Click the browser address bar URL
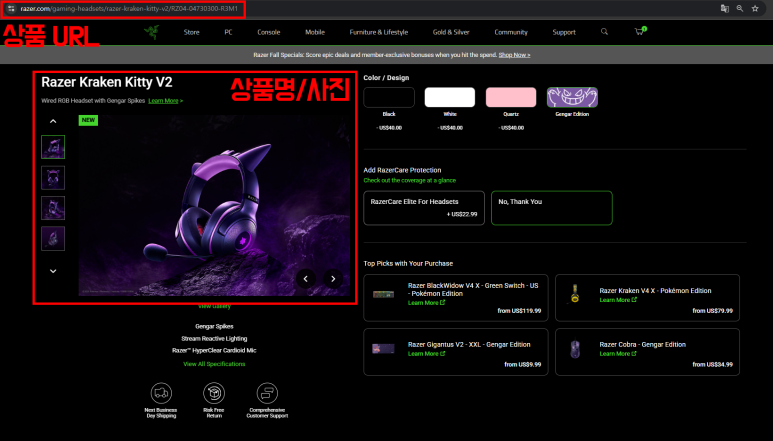 click(x=129, y=8)
